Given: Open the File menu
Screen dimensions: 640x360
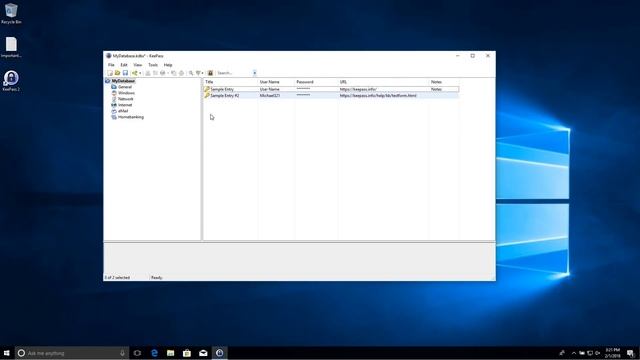Looking at the screenshot, I should (x=111, y=65).
